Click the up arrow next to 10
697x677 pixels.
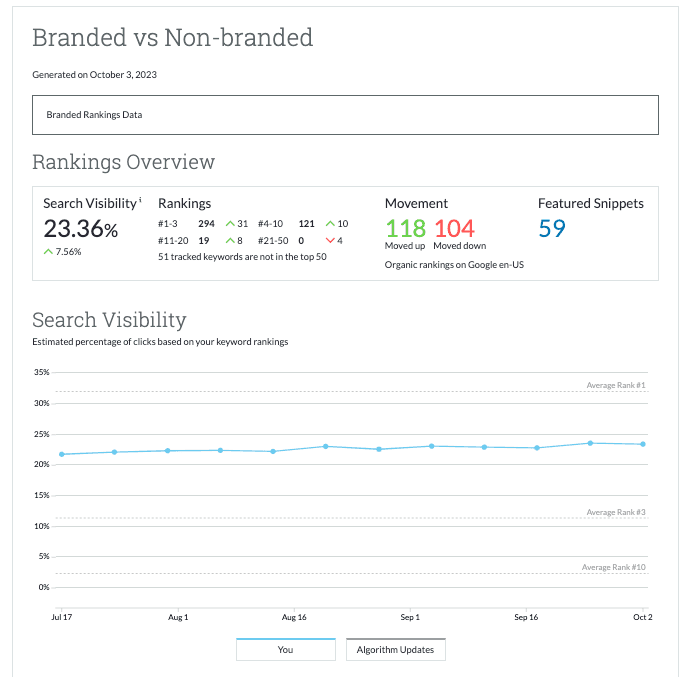(330, 224)
